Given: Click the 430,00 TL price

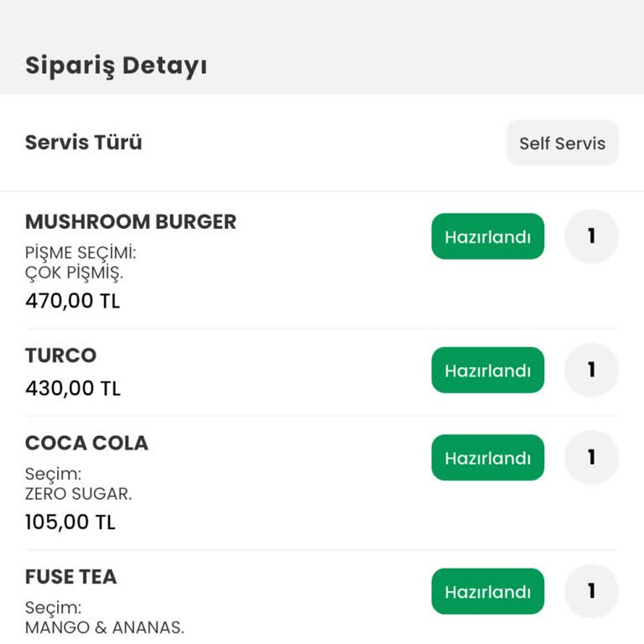Looking at the screenshot, I should click(73, 388).
